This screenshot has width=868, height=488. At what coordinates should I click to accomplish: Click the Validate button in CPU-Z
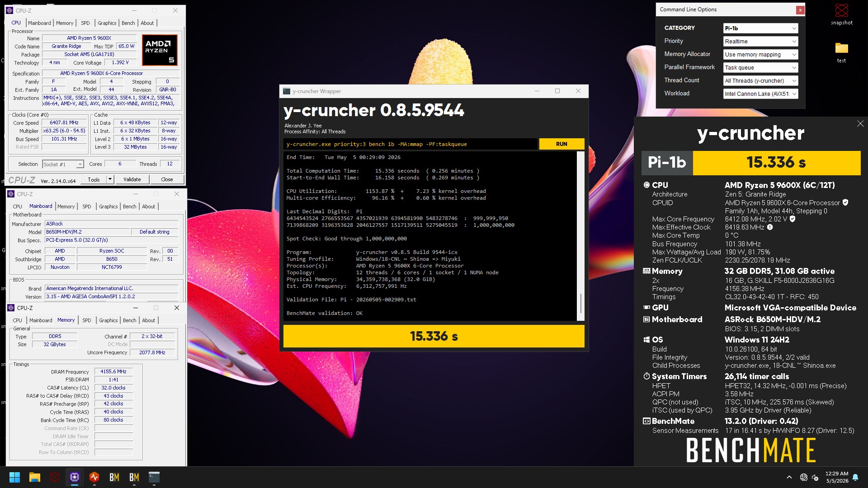pyautogui.click(x=132, y=179)
